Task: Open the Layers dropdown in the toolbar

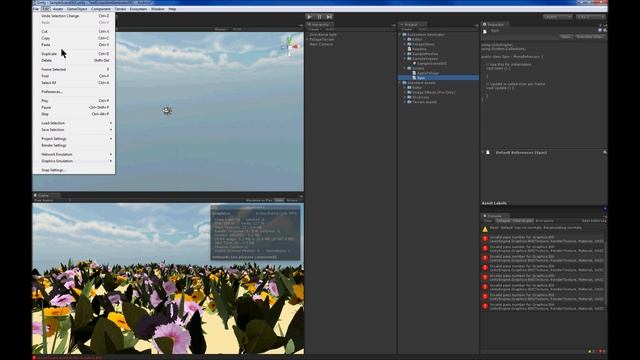Action: [x=558, y=17]
